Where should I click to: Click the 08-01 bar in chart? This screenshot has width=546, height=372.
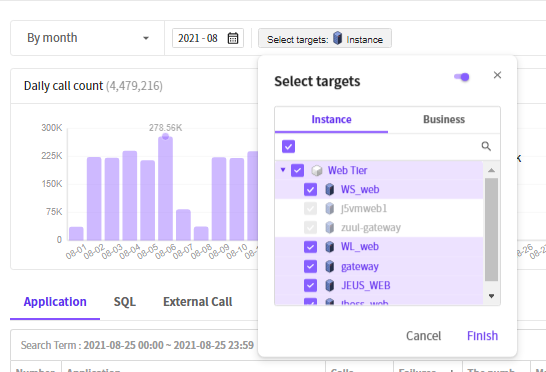(76, 234)
